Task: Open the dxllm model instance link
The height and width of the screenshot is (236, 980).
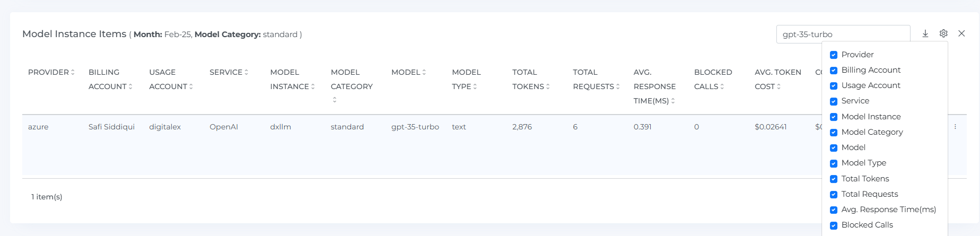Action: 281,127
